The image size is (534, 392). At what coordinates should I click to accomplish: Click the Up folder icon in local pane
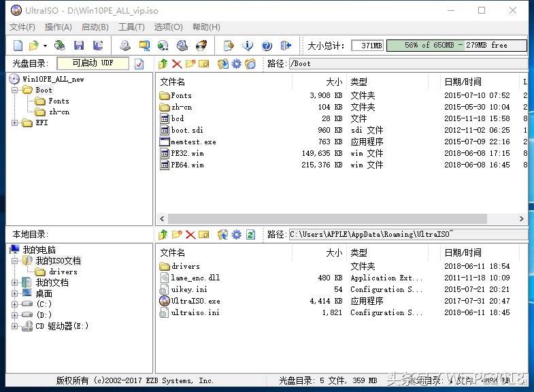[163, 234]
